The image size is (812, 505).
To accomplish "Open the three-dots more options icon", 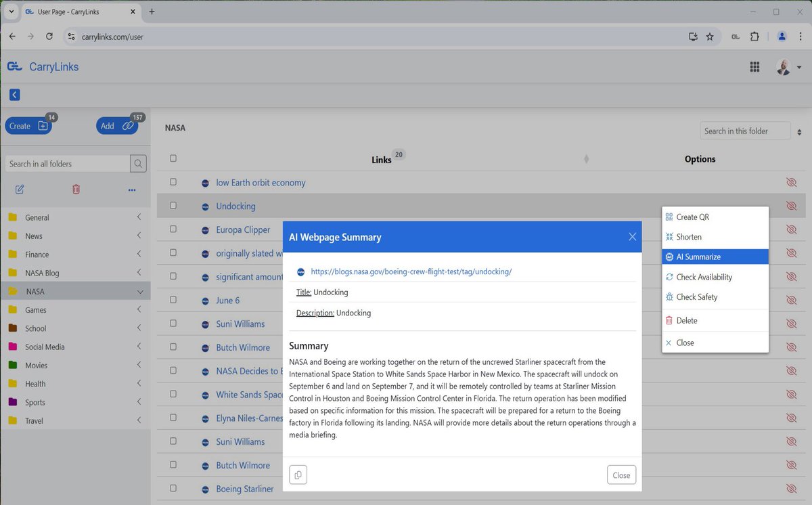I will click(132, 190).
